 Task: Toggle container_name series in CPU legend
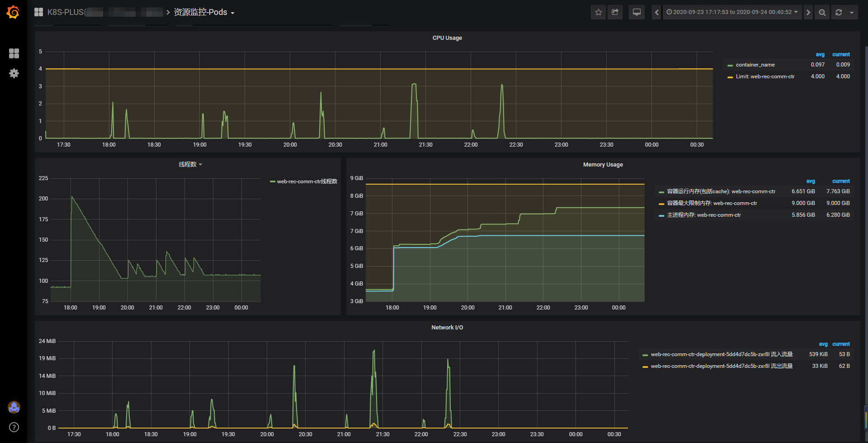[x=755, y=65]
